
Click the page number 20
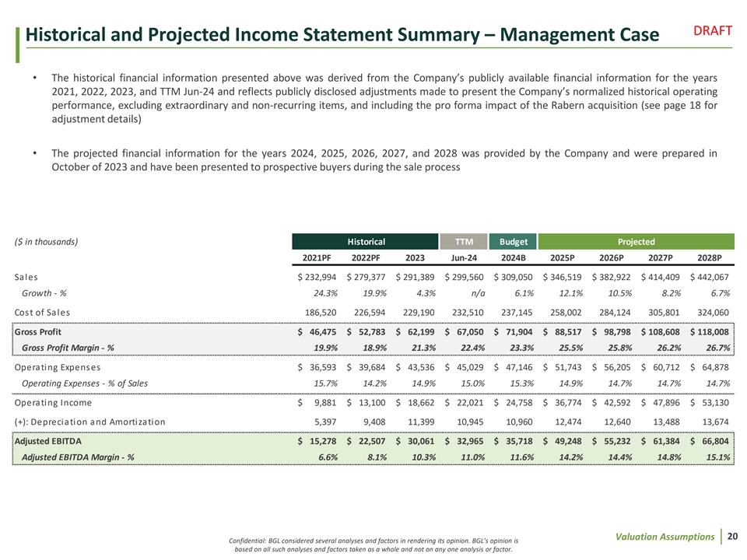[x=732, y=536]
